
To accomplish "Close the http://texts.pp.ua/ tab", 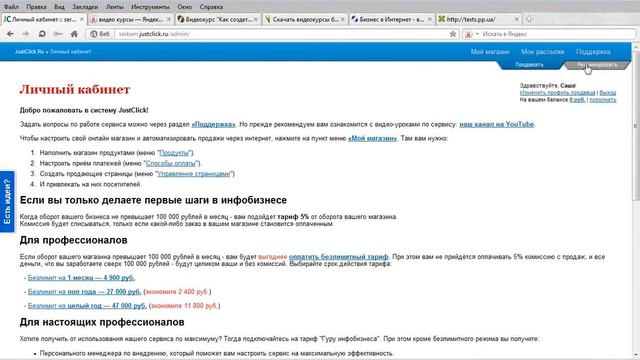I will (x=516, y=19).
